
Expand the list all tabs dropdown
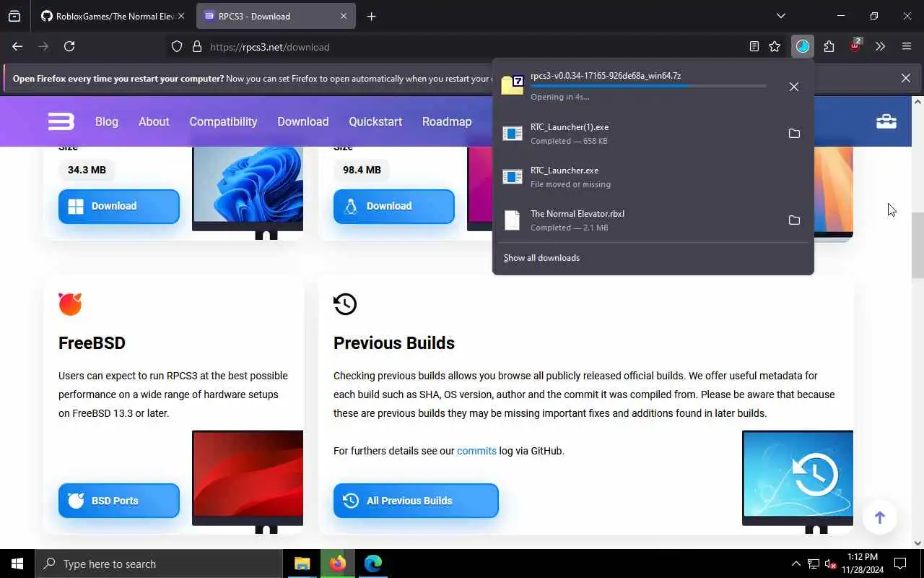pyautogui.click(x=780, y=16)
